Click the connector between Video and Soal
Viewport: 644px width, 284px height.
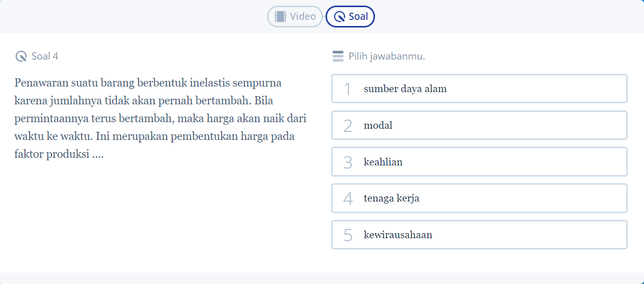point(325,16)
